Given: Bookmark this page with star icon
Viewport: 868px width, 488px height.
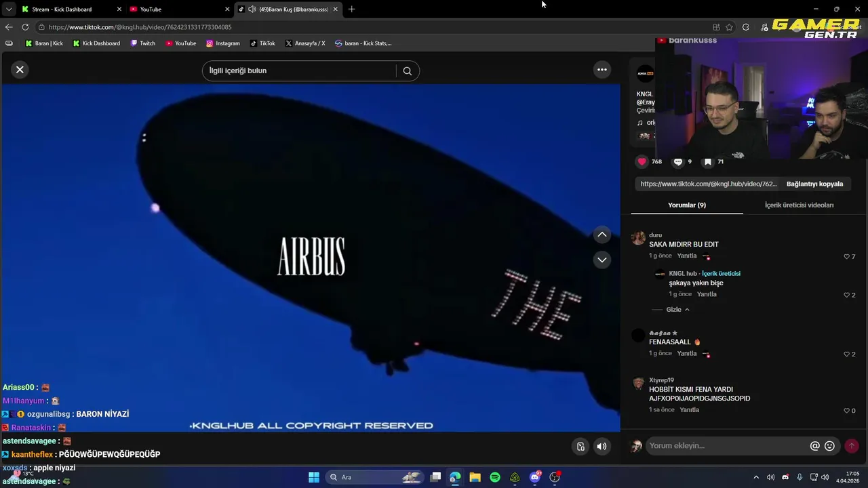Looking at the screenshot, I should 729,27.
